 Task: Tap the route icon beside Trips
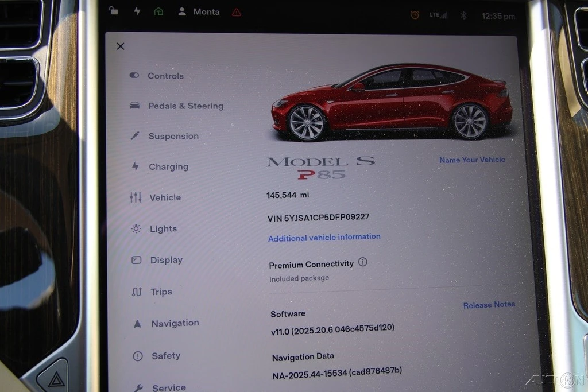(x=137, y=292)
